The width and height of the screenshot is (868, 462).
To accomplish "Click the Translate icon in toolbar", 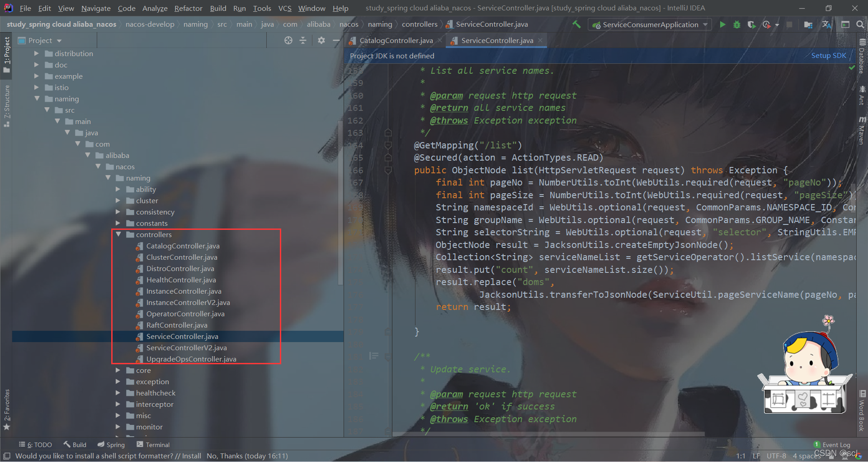I will (x=827, y=24).
